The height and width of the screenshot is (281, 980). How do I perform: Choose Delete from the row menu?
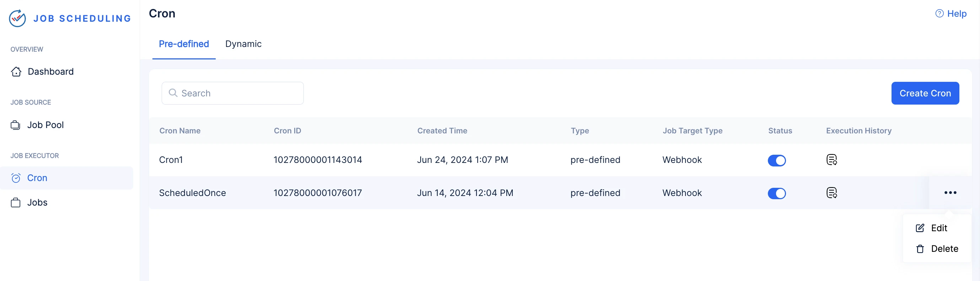point(937,249)
